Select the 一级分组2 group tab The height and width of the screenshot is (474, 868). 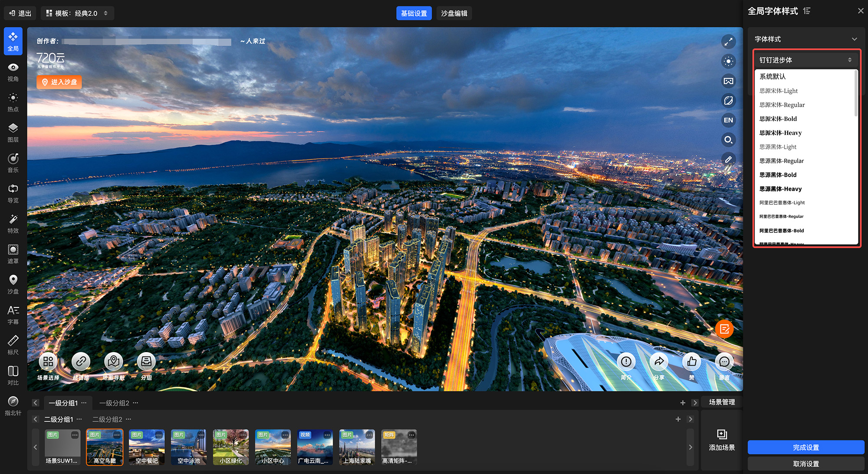coord(114,403)
